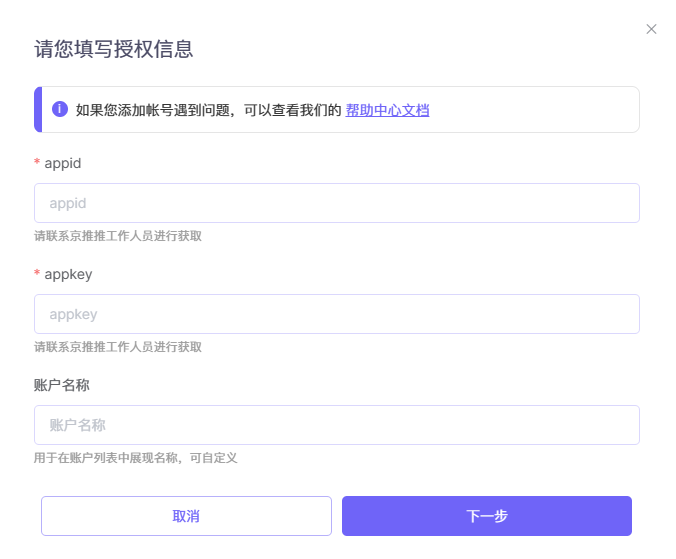Click the hint text below the appkey field
The image size is (676, 559).
pyautogui.click(x=118, y=347)
